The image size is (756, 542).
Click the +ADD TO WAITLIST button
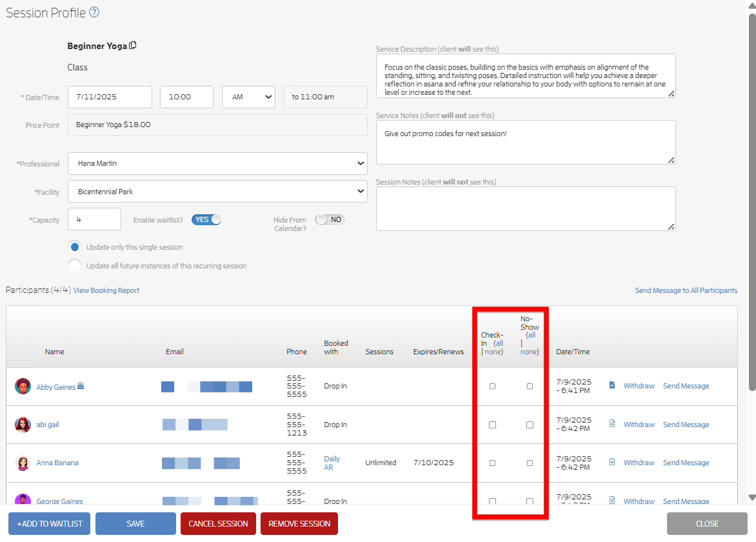pos(49,524)
